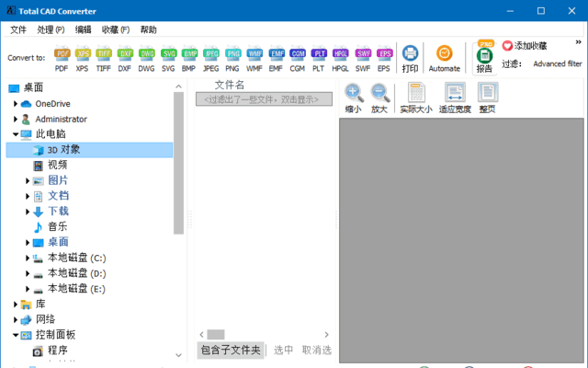The image size is (588, 368).
Task: Click the filtered files notice row
Action: pyautogui.click(x=264, y=99)
